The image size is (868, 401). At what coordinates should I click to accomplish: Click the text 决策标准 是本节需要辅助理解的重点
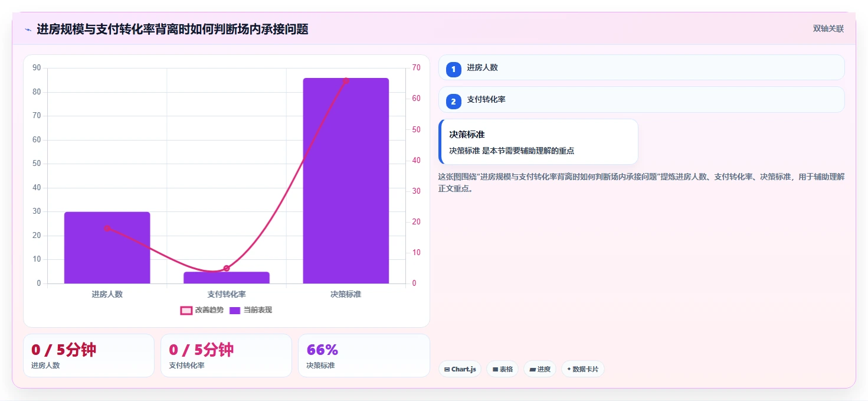512,151
